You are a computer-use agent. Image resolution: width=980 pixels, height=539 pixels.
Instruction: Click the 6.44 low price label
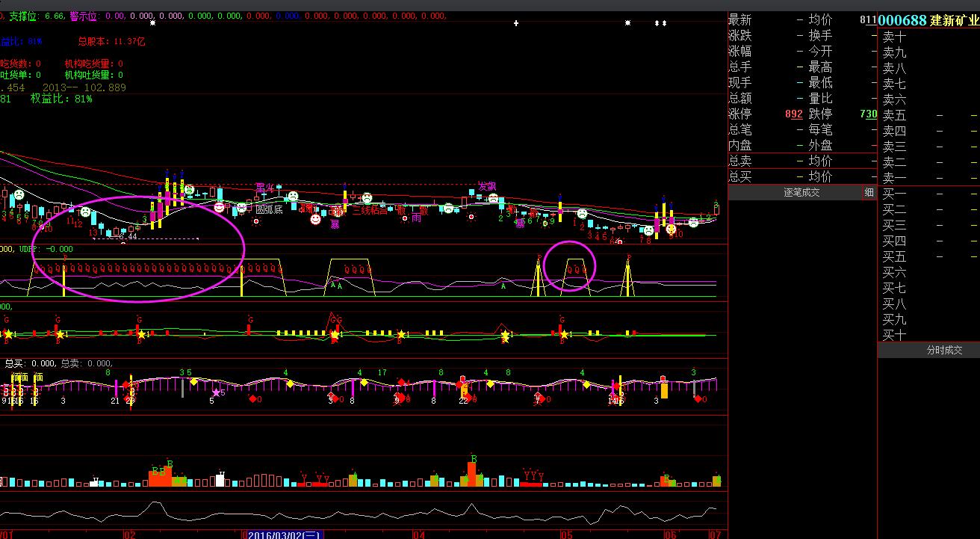coord(127,236)
